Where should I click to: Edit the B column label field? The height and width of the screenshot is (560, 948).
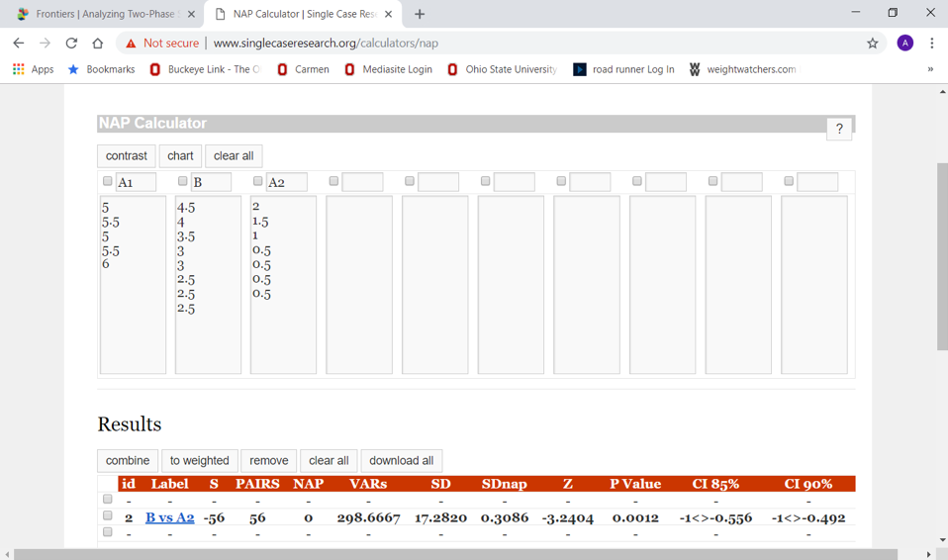click(211, 182)
